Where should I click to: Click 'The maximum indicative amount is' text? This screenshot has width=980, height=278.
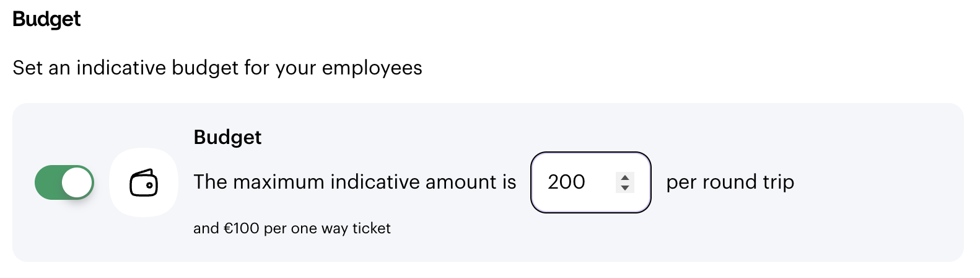tap(354, 182)
